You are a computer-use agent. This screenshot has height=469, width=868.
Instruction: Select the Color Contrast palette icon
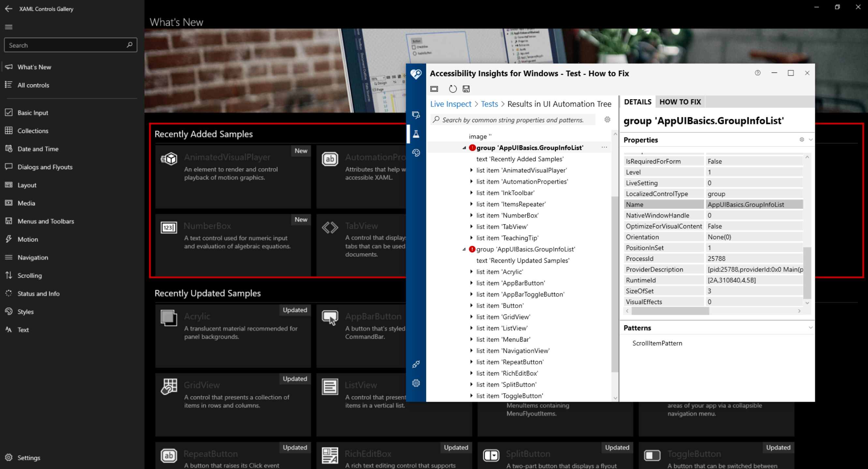417,153
